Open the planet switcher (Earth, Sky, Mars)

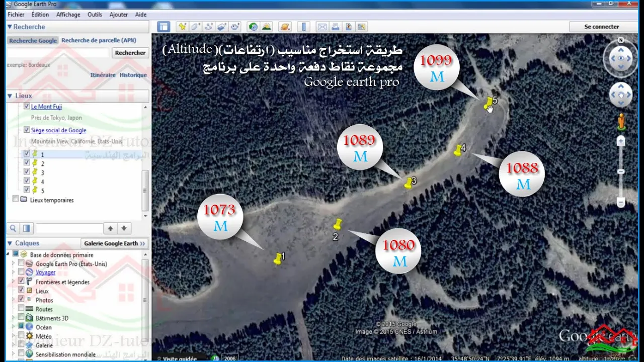(285, 27)
